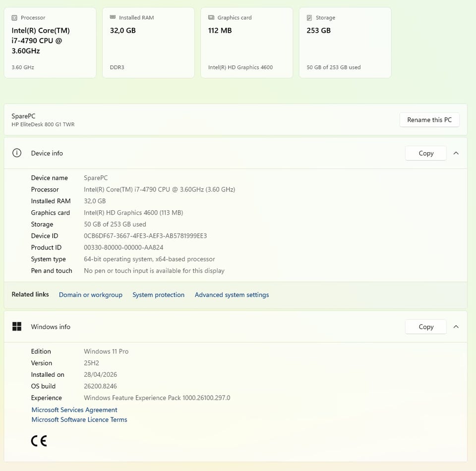Select the 253 GB Storage card
Screen dimensions: 476x471
point(345,43)
